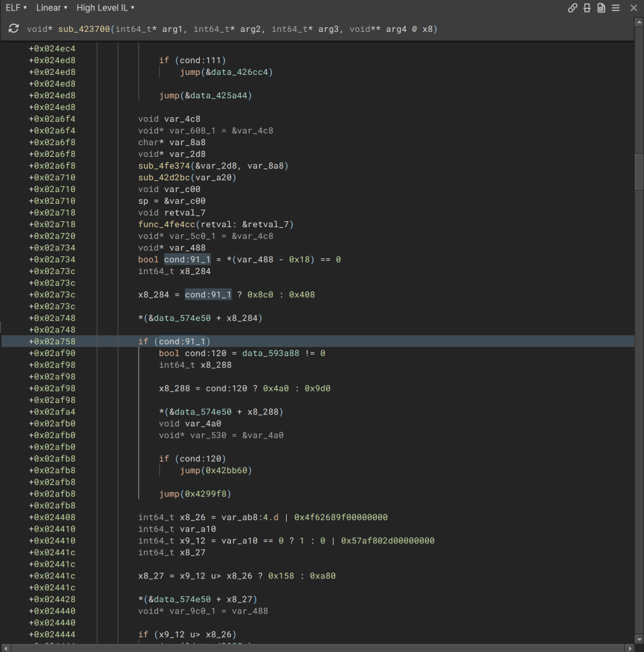Click the horizontal scrollbar right arrow
Image resolution: width=644 pixels, height=652 pixels.
point(629,648)
